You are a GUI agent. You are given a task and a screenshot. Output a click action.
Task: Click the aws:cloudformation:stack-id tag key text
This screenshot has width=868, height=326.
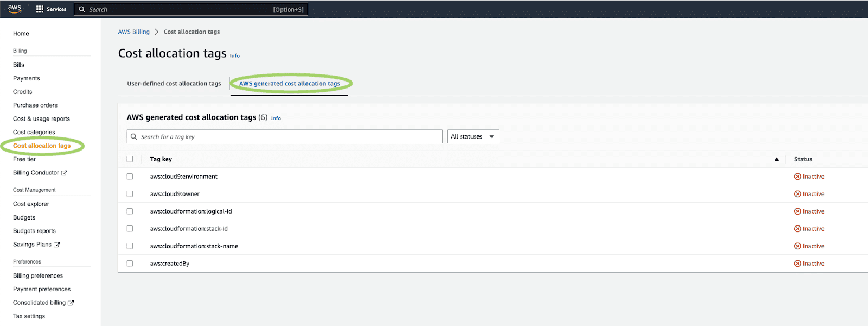189,229
